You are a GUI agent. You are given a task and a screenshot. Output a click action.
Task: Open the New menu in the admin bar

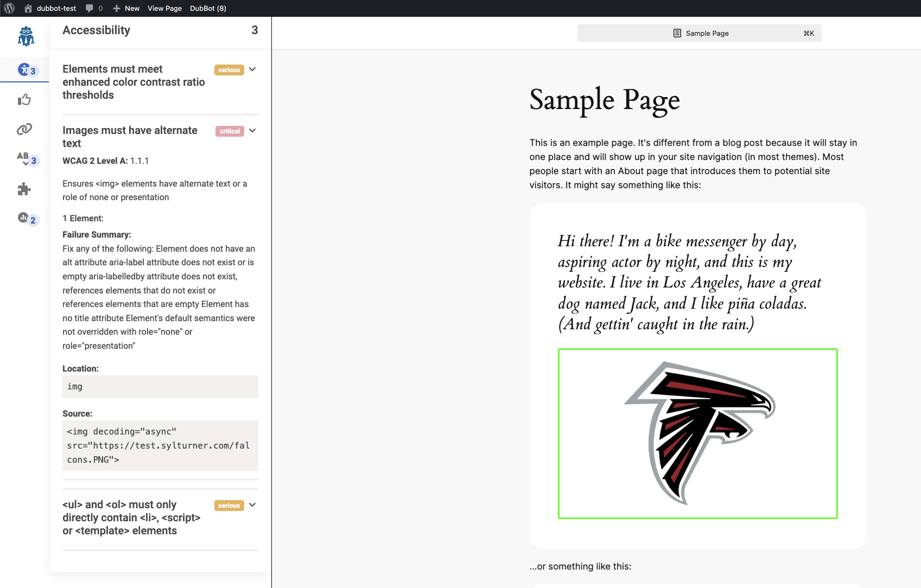(x=126, y=8)
